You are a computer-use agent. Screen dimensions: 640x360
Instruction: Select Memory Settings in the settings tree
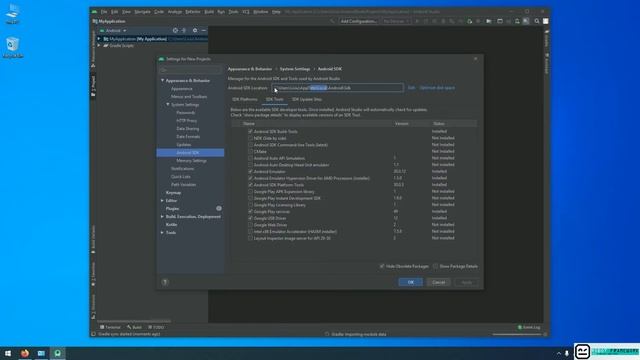pyautogui.click(x=191, y=161)
